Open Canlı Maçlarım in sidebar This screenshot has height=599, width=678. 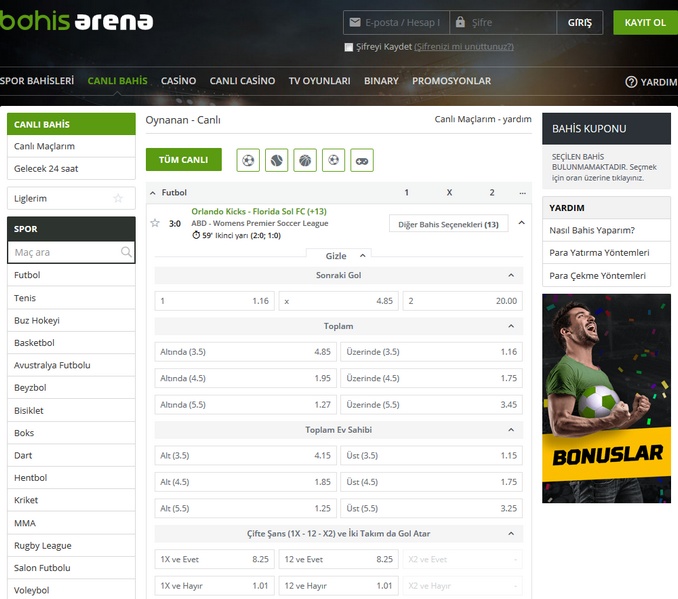(71, 146)
